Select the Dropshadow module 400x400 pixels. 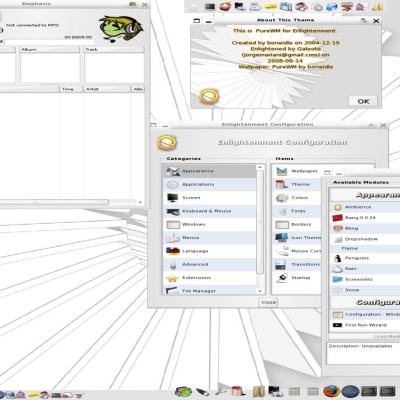[x=365, y=239]
